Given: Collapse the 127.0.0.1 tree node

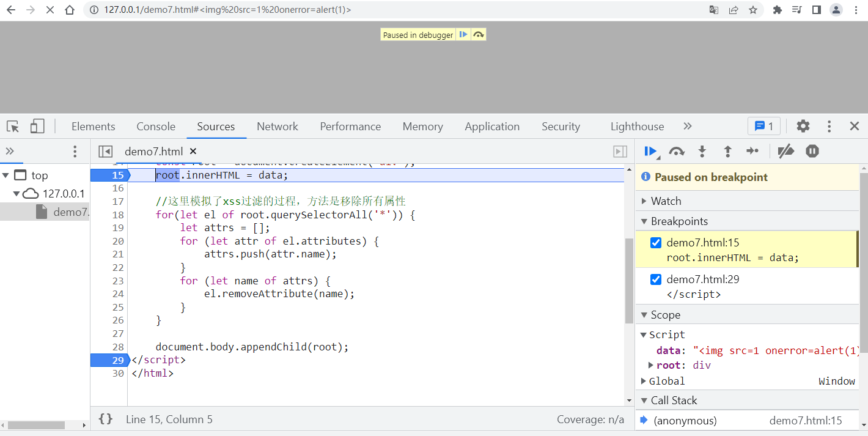Looking at the screenshot, I should (17, 194).
